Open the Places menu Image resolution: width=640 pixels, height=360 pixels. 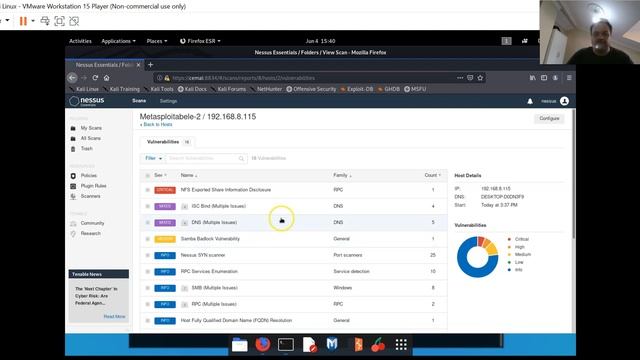tap(157, 41)
